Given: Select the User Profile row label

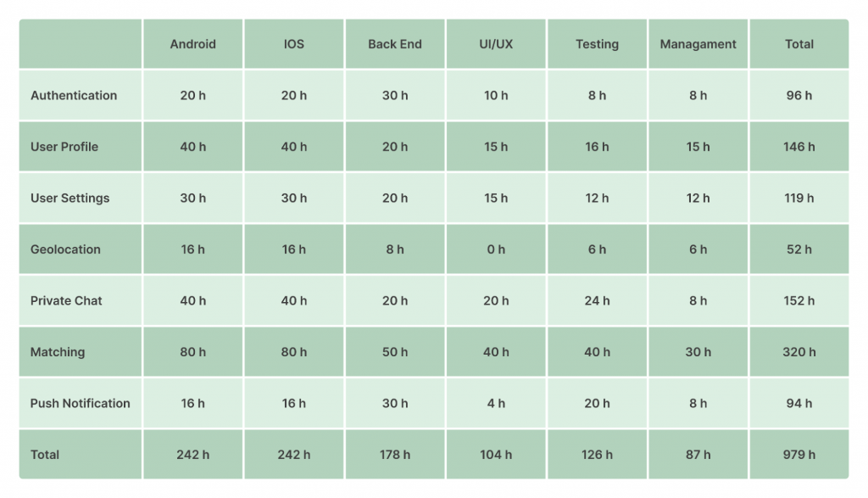Looking at the screenshot, I should (x=64, y=147).
